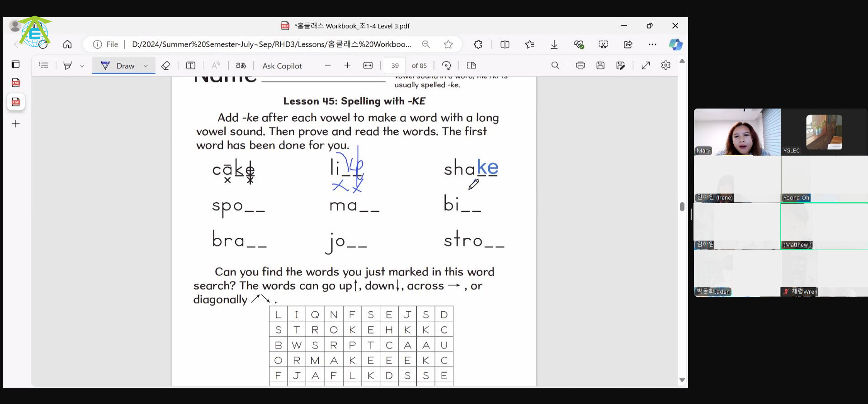Click the address bar zoom magnifier icon
Image resolution: width=868 pixels, height=404 pixels.
(x=426, y=44)
